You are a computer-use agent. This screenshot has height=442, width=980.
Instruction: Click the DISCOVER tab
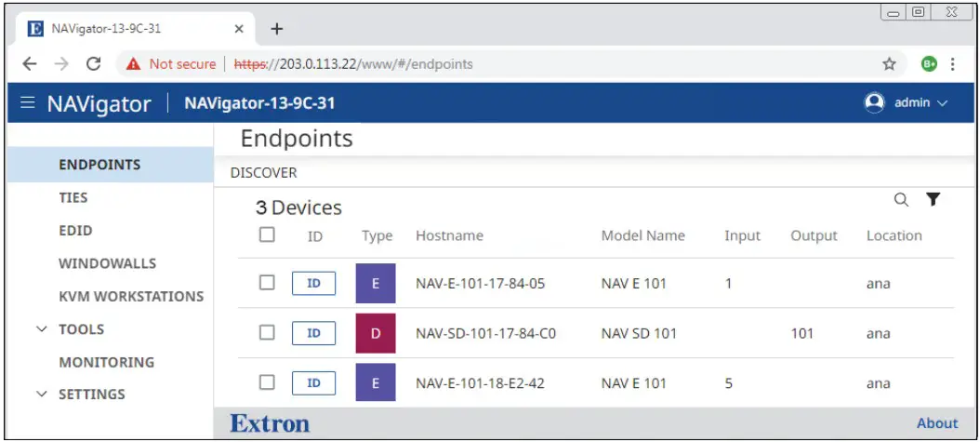tap(264, 173)
